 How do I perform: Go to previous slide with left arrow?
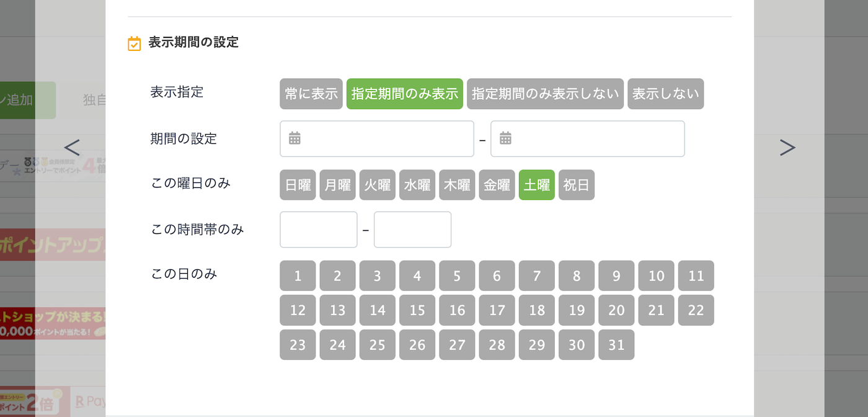(72, 148)
